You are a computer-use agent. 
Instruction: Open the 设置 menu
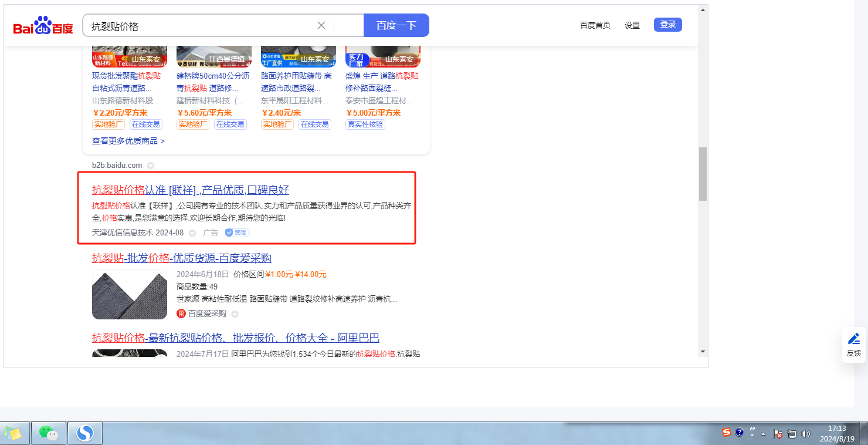pyautogui.click(x=632, y=25)
